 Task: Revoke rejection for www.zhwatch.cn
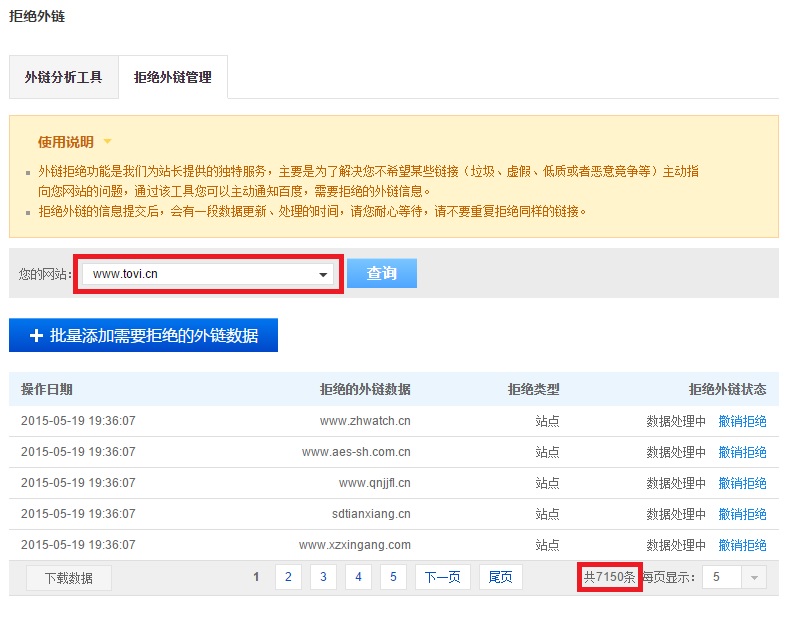[742, 421]
